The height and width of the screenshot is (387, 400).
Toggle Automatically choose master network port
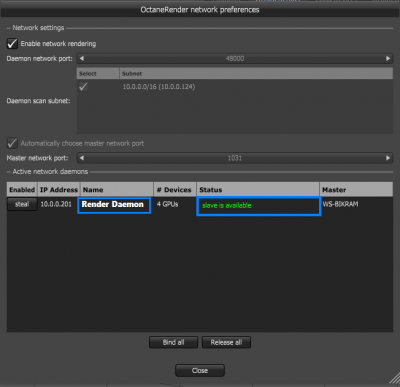12,143
